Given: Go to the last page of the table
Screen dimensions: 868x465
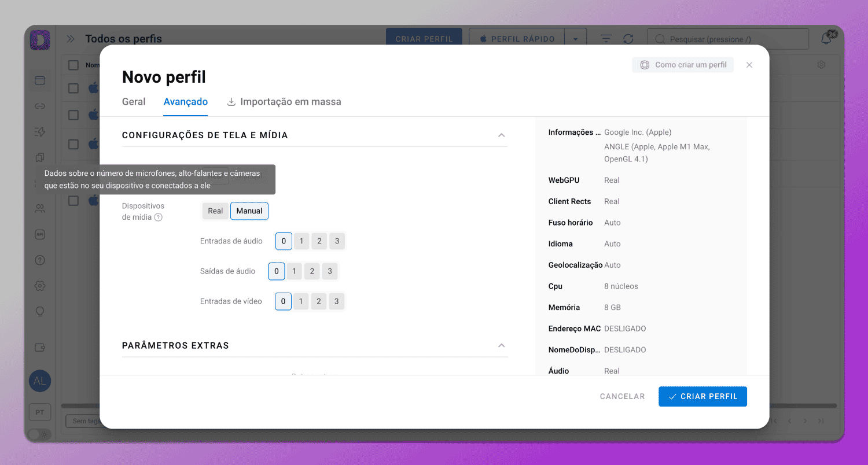Looking at the screenshot, I should [821, 420].
